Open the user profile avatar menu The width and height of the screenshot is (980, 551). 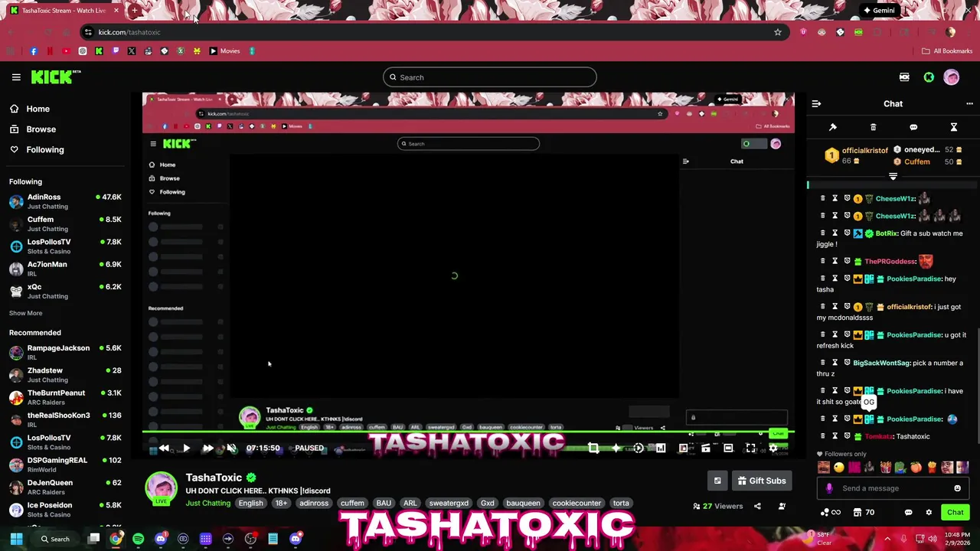coord(952,77)
